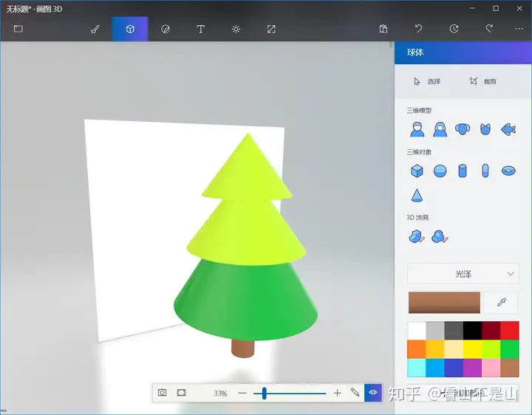The width and height of the screenshot is (532, 415).
Task: Insert the woman 3D model
Action: [x=440, y=129]
